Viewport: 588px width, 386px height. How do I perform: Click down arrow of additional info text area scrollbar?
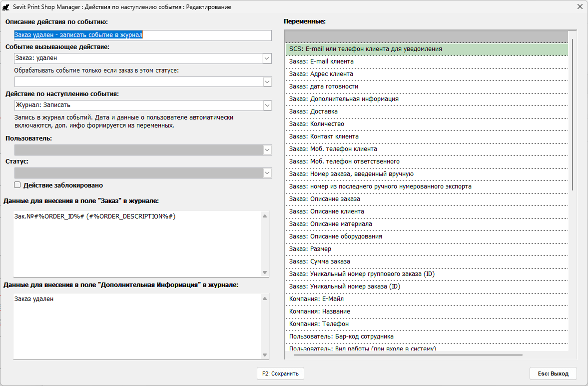(265, 355)
